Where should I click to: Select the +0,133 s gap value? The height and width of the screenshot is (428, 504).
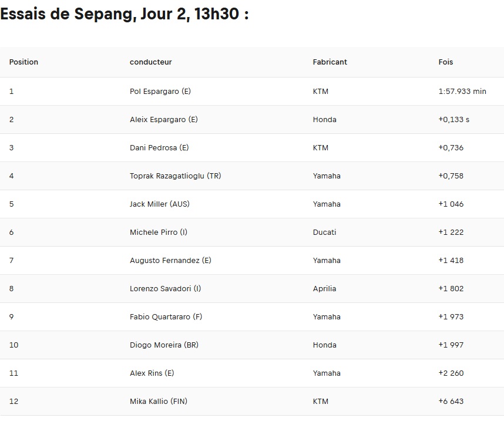(x=453, y=120)
